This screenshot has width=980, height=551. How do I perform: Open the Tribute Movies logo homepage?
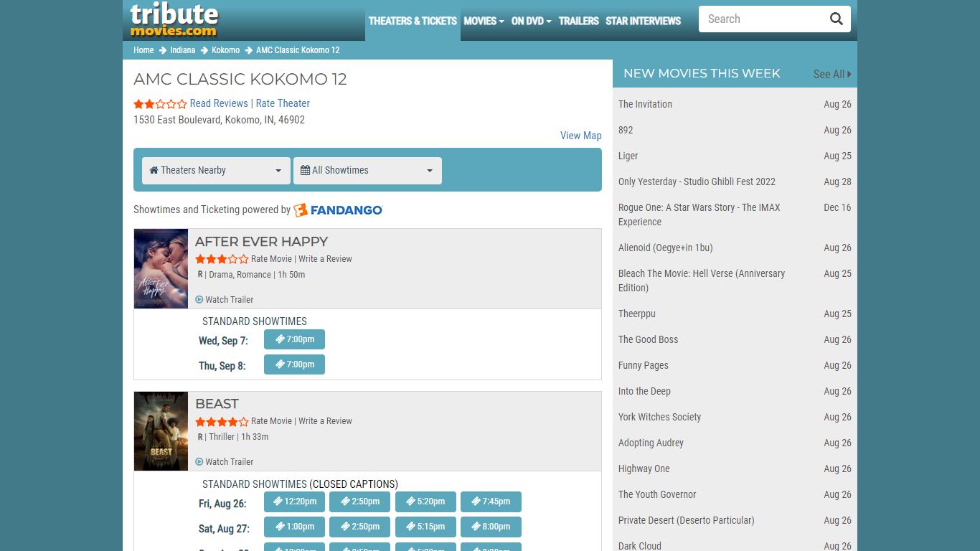(x=174, y=19)
